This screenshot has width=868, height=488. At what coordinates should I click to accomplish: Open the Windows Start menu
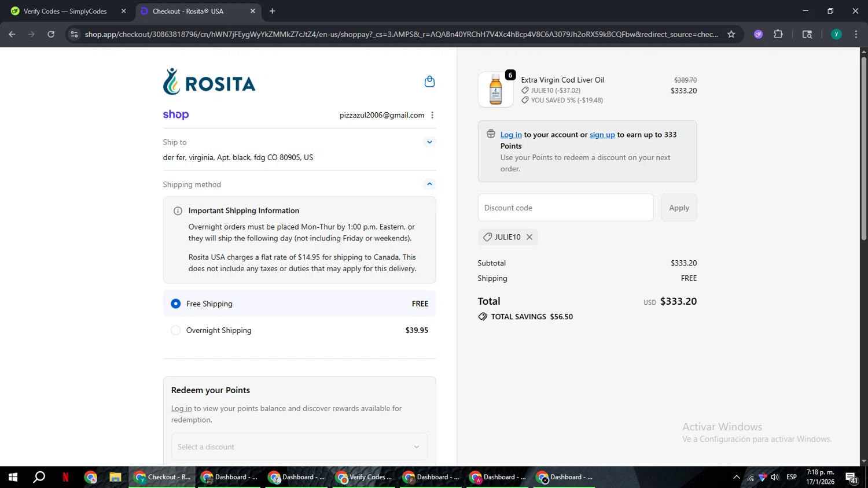coord(13,477)
